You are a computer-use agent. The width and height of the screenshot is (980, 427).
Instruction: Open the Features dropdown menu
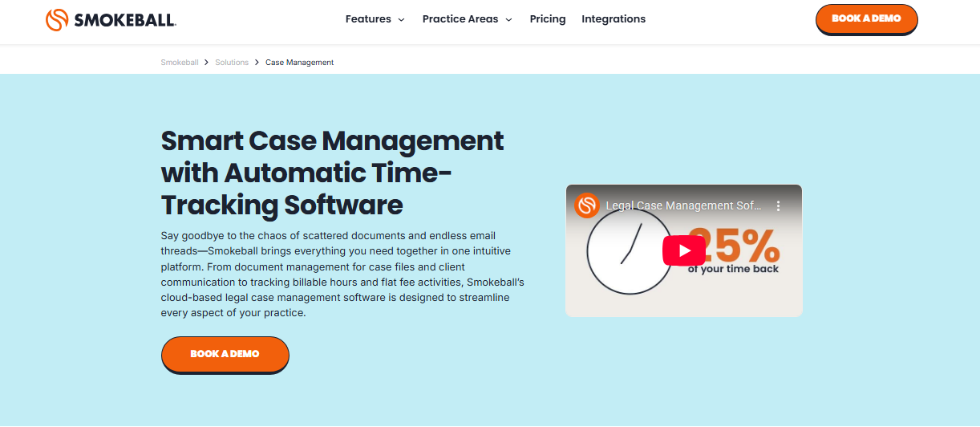pyautogui.click(x=375, y=19)
